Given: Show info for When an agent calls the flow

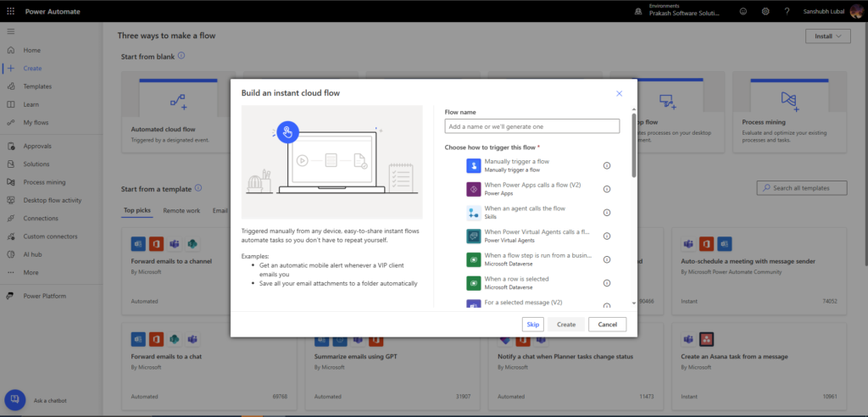Looking at the screenshot, I should tap(607, 213).
